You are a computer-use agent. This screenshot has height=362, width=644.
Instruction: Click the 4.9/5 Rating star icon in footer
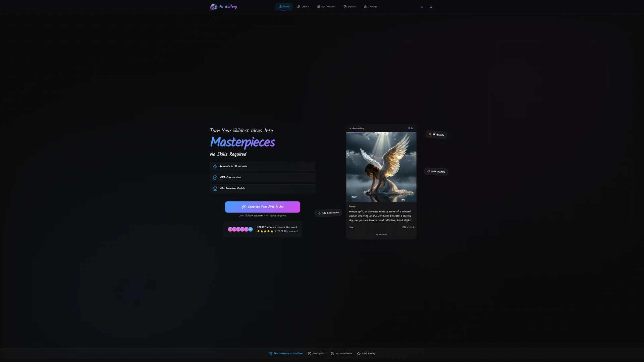(x=359, y=354)
